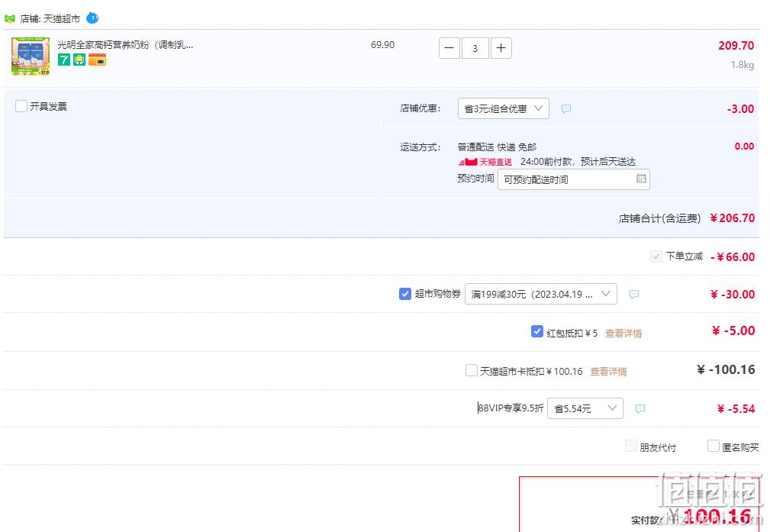Click the 天猫直送 logo
Screen dimensions: 770x532
(x=485, y=162)
